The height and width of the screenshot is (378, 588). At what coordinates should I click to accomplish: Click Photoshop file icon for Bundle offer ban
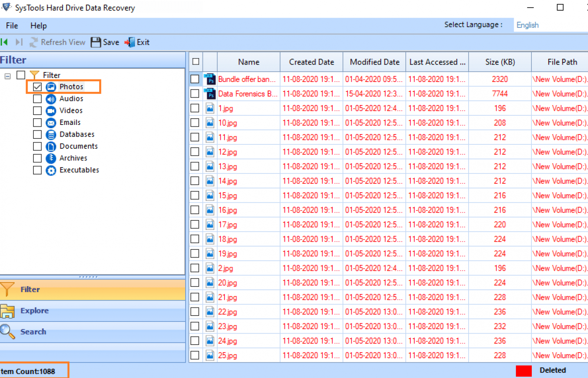(x=210, y=79)
